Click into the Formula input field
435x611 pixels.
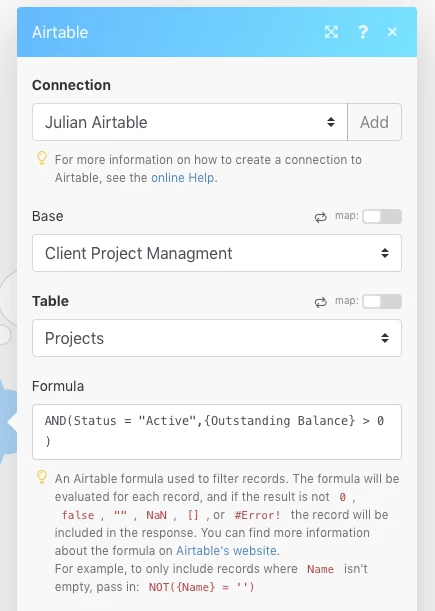pyautogui.click(x=217, y=432)
